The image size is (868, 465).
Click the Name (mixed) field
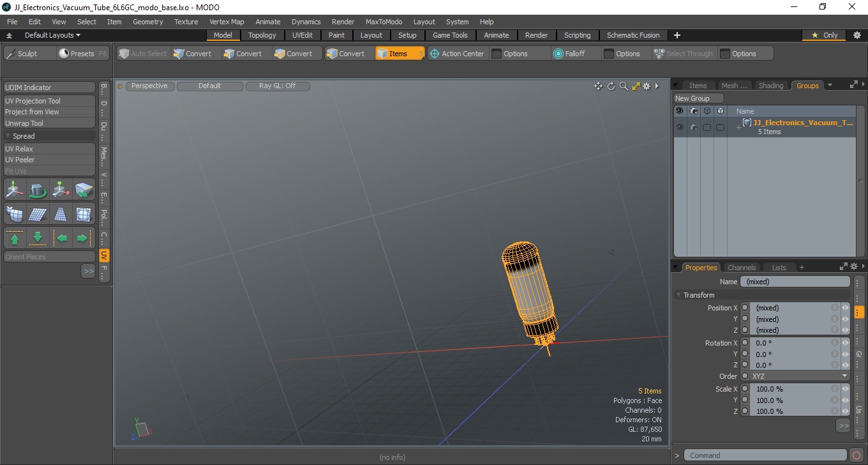click(795, 282)
